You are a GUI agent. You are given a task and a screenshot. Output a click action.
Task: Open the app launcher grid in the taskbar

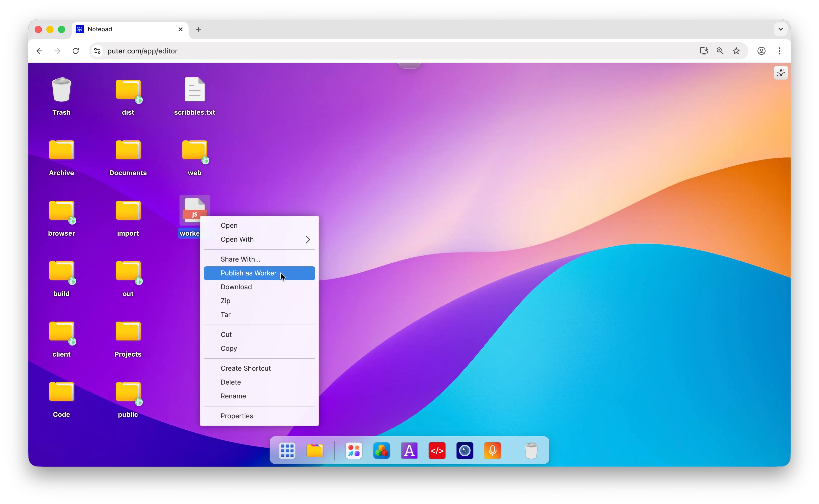tap(287, 450)
